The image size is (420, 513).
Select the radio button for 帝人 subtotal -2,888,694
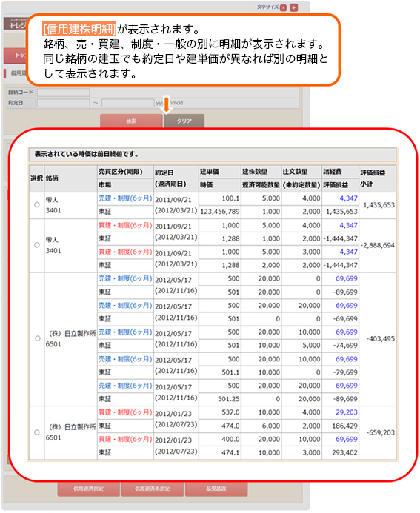[37, 245]
